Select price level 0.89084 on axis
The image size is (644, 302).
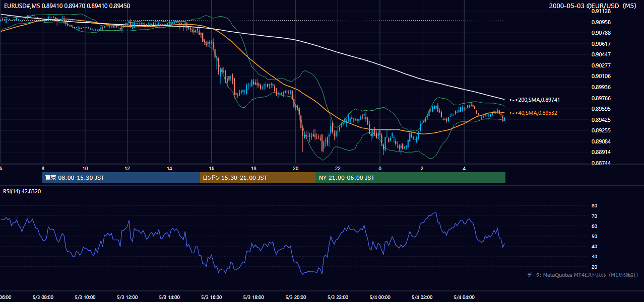click(x=602, y=141)
